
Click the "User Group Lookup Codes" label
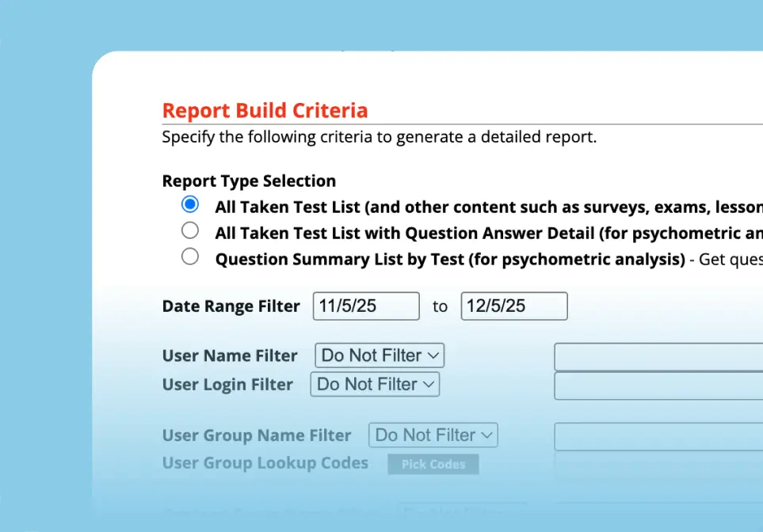tap(265, 463)
